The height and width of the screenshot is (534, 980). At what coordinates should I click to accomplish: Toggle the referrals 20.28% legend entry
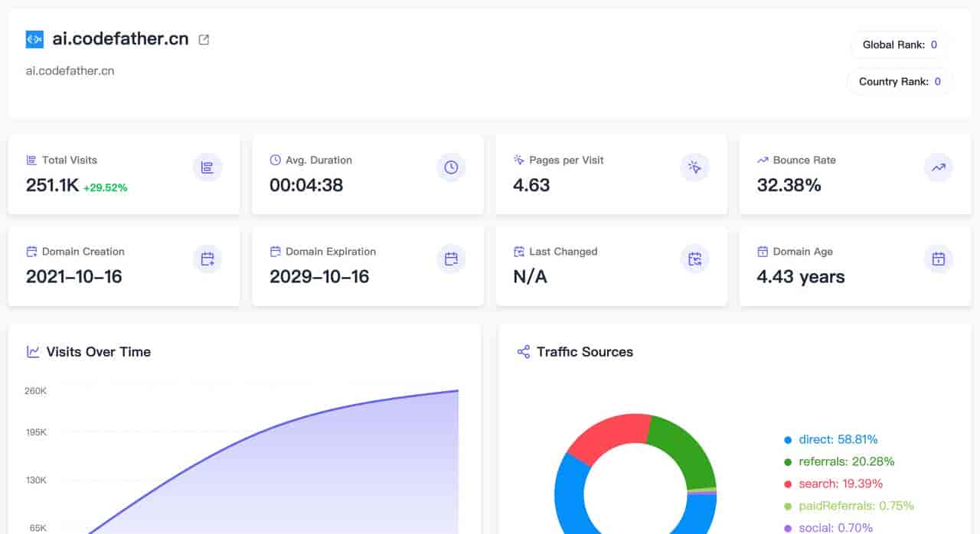pos(839,461)
